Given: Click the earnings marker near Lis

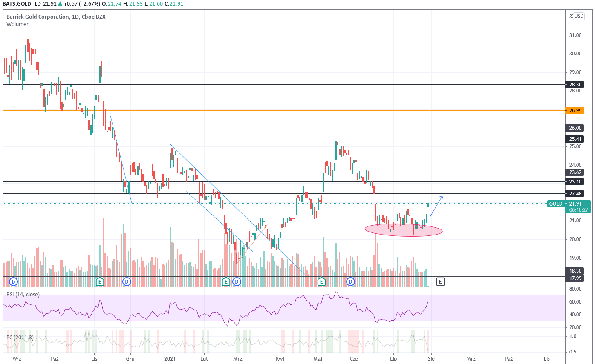Looking at the screenshot, I should pos(100,281).
